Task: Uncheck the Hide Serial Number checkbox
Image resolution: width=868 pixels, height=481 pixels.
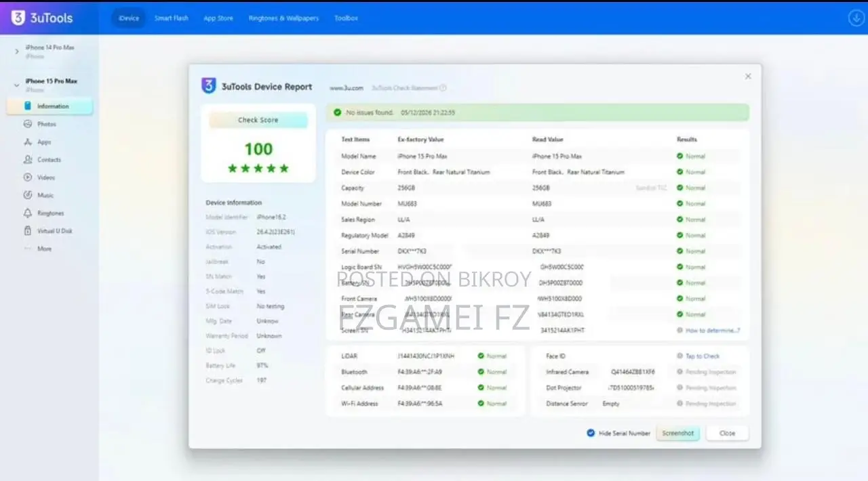Action: [591, 433]
